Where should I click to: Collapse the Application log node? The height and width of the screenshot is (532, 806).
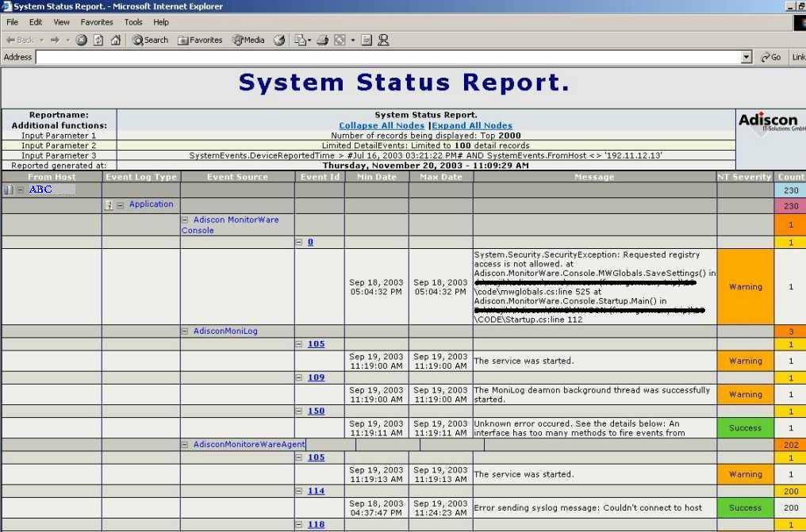click(x=120, y=205)
